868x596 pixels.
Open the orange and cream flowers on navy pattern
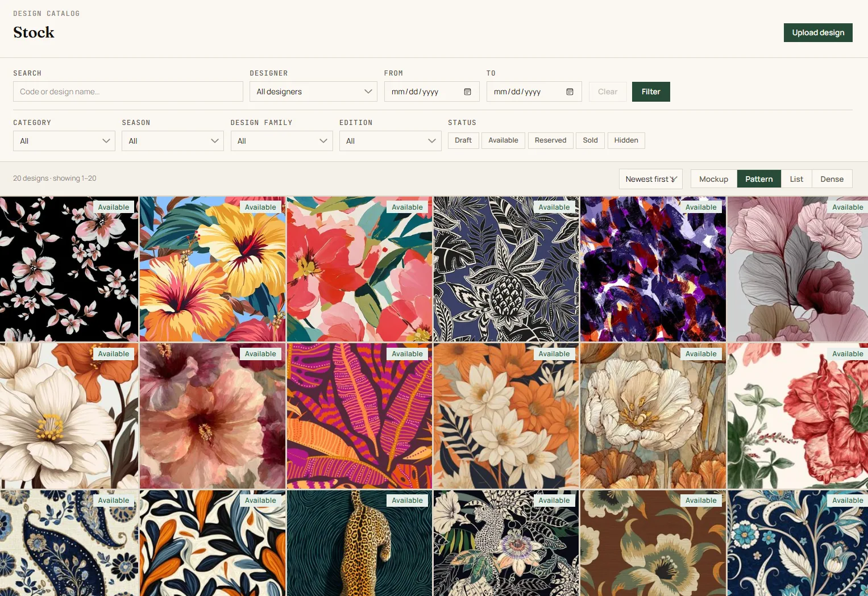[506, 416]
